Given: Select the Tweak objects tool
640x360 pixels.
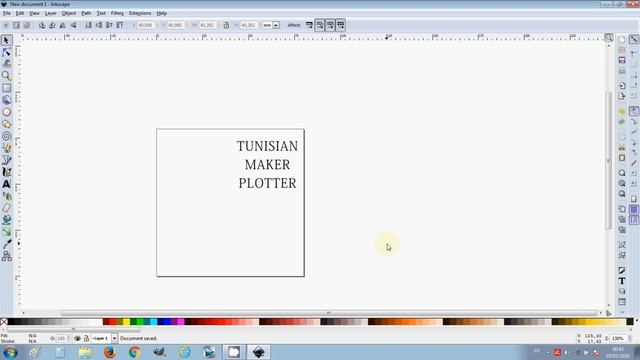Looking at the screenshot, I should coord(6,64).
